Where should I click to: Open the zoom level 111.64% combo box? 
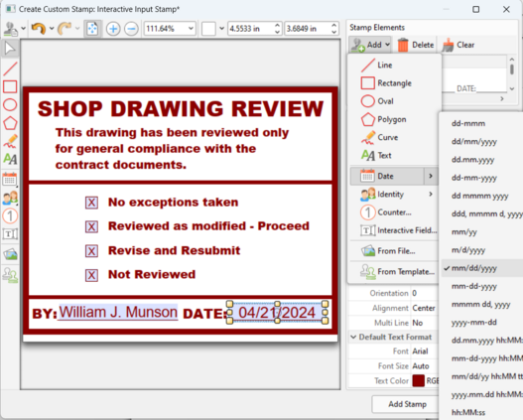click(x=170, y=29)
